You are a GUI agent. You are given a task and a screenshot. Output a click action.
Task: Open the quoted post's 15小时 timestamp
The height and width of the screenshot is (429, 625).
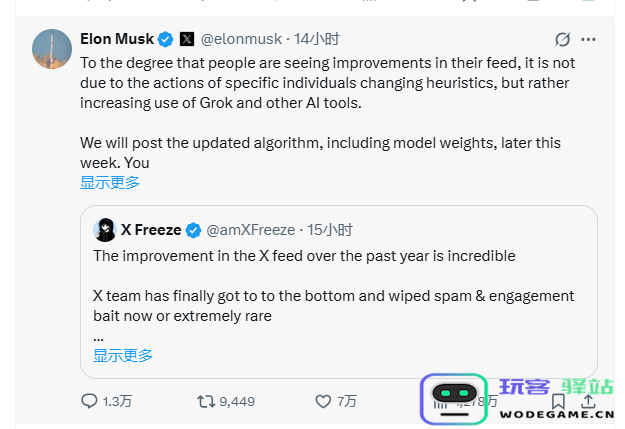[330, 230]
